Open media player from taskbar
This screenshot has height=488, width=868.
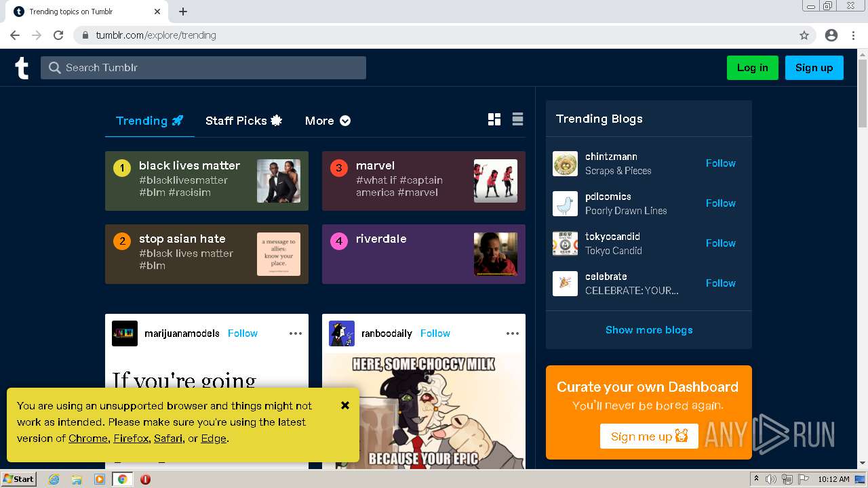click(x=100, y=479)
